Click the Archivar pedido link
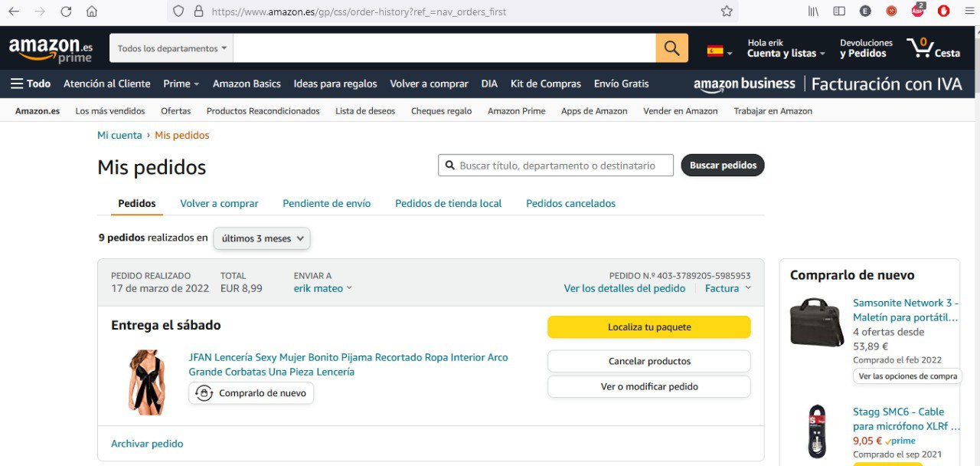Screen dimensions: 980x466 pyautogui.click(x=147, y=444)
